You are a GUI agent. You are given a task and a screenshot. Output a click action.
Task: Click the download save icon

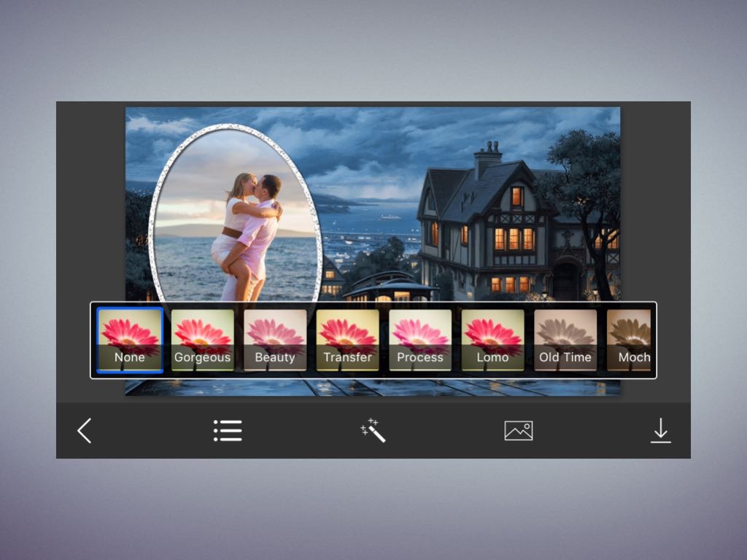pyautogui.click(x=660, y=431)
